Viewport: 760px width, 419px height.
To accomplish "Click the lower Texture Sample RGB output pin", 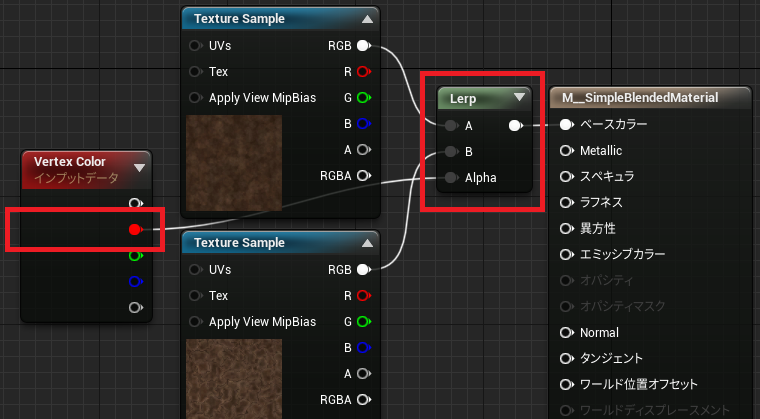I will point(364,270).
